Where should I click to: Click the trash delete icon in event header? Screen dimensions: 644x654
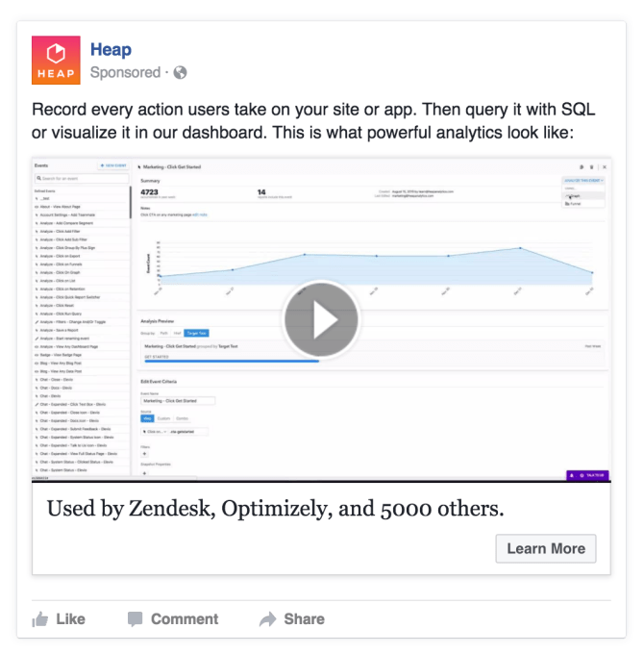(592, 166)
